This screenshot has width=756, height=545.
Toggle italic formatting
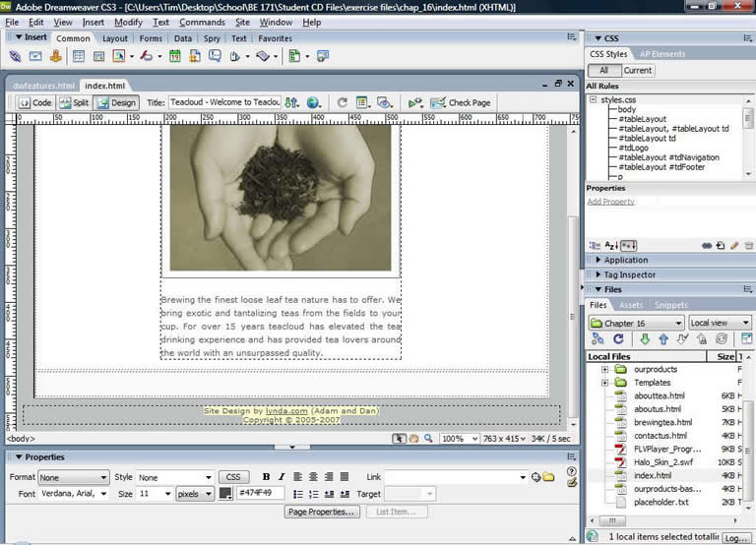point(282,477)
